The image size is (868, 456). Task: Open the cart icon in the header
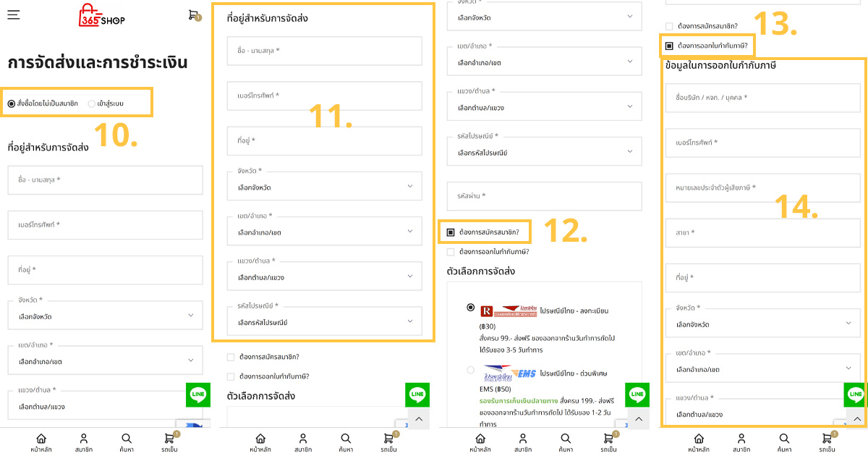click(x=193, y=14)
